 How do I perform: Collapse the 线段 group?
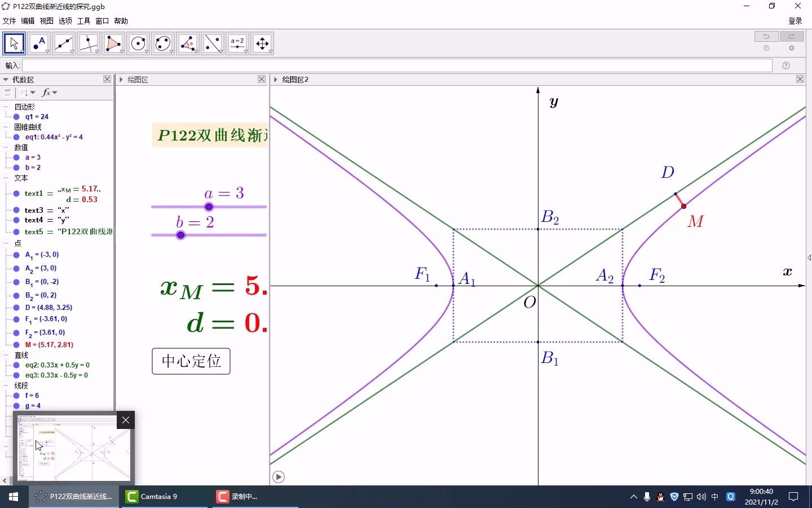(6, 386)
